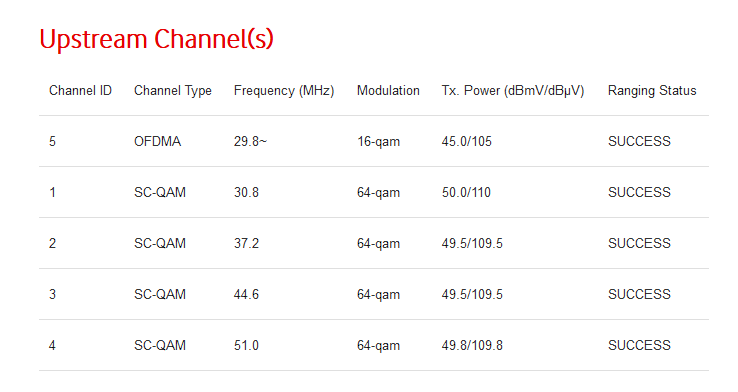The image size is (738, 392).
Task: Click the Upstream Channel(s) heading
Action: click(x=156, y=40)
